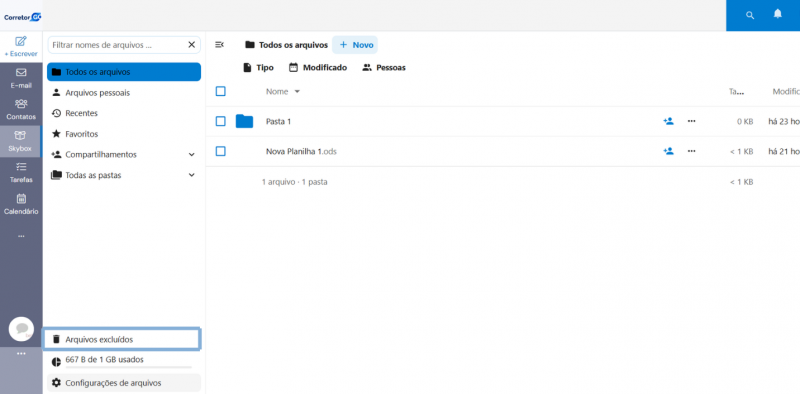The height and width of the screenshot is (394, 800).
Task: Clear the file name filter
Action: [192, 45]
